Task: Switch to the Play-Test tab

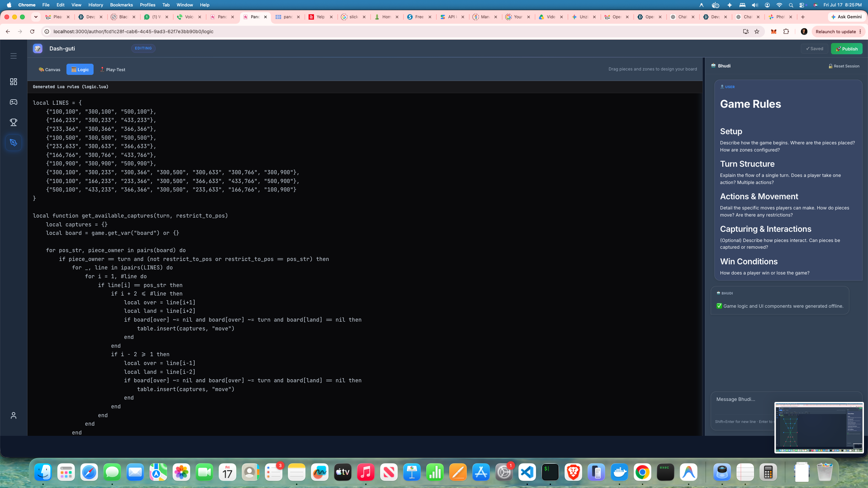Action: (113, 69)
